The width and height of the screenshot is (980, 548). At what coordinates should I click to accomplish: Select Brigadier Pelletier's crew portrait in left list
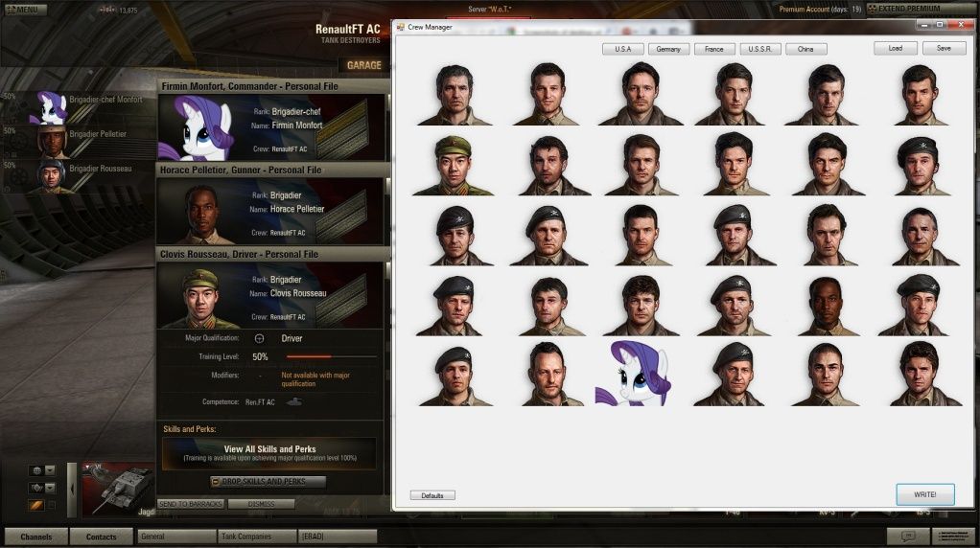[51, 142]
